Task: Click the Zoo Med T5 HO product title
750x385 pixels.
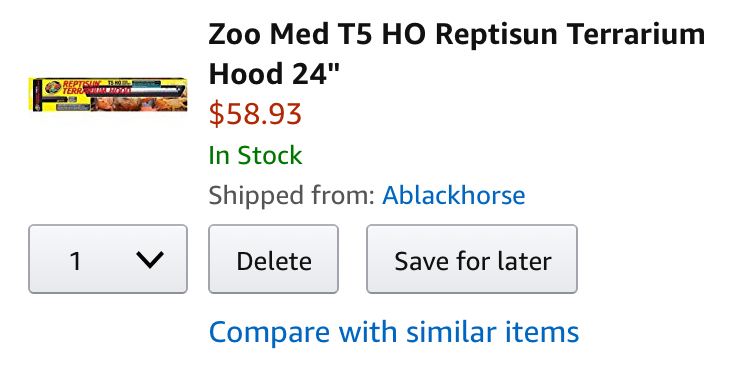Action: point(457,54)
